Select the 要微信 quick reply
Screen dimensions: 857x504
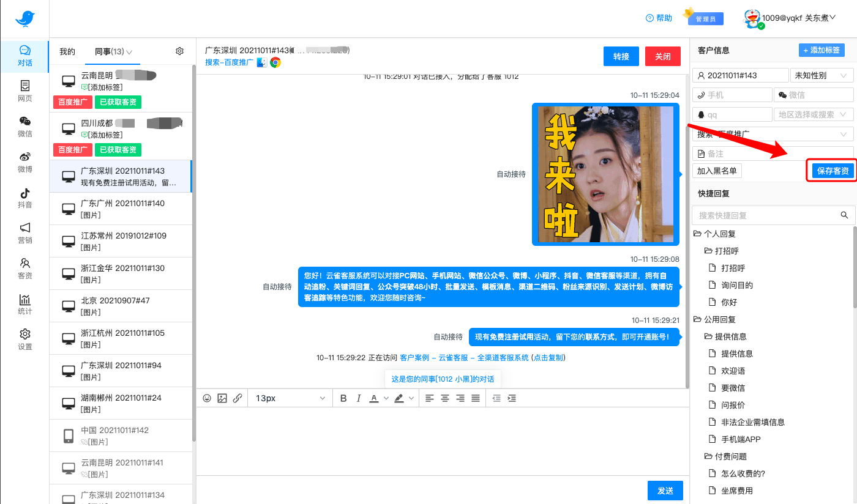pos(733,388)
